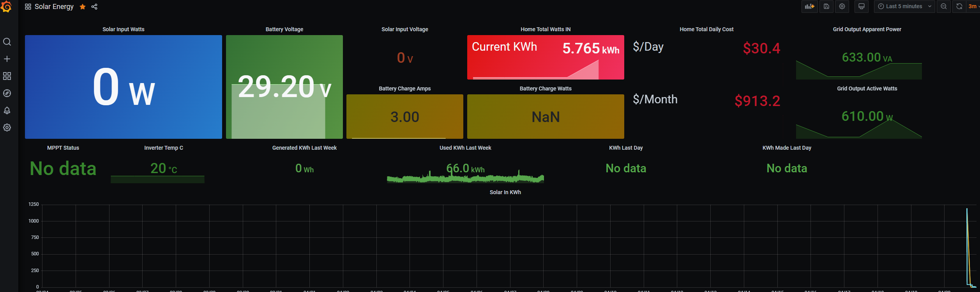Click the 20 °C inverter temperature value
The width and height of the screenshot is (980, 292).
(x=164, y=168)
